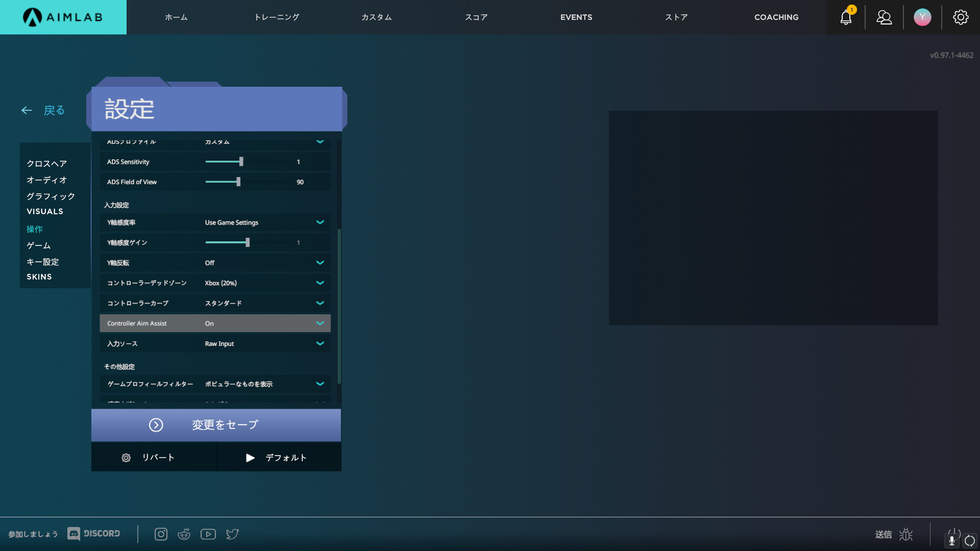Open the Discord link icon
The image size is (980, 551).
click(94, 534)
